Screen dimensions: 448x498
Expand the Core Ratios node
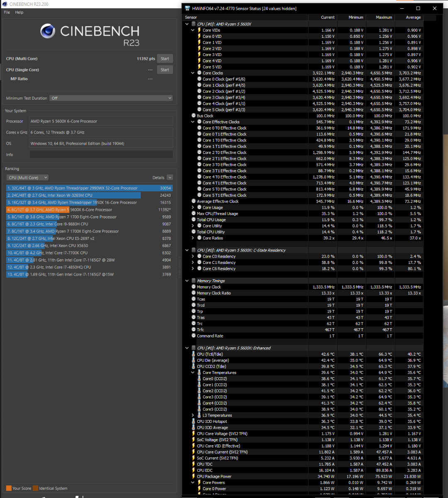click(x=193, y=238)
